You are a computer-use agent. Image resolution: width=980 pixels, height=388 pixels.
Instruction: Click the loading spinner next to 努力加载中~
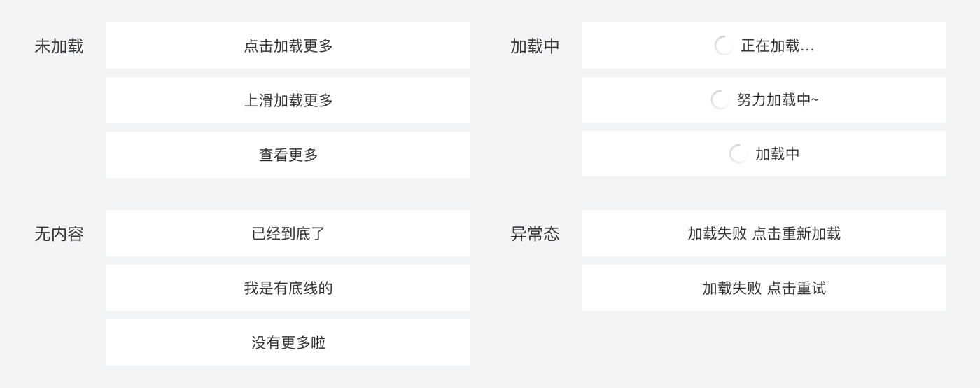pos(720,100)
